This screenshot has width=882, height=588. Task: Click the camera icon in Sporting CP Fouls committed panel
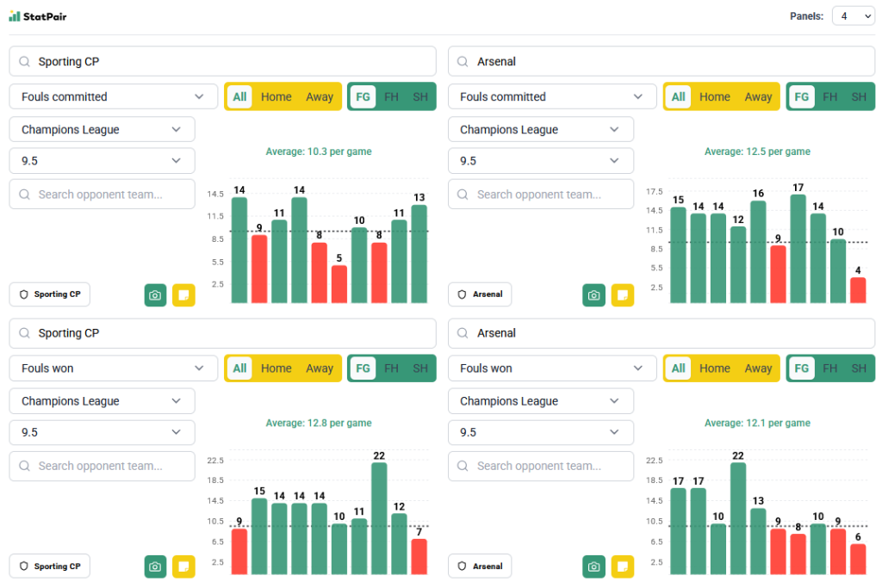tap(155, 295)
